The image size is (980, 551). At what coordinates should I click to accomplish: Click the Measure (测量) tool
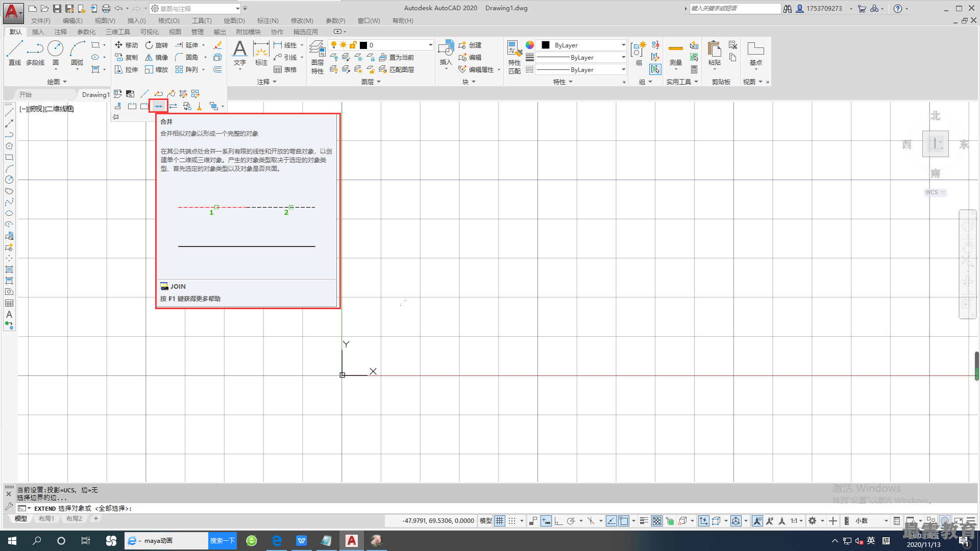pyautogui.click(x=676, y=54)
